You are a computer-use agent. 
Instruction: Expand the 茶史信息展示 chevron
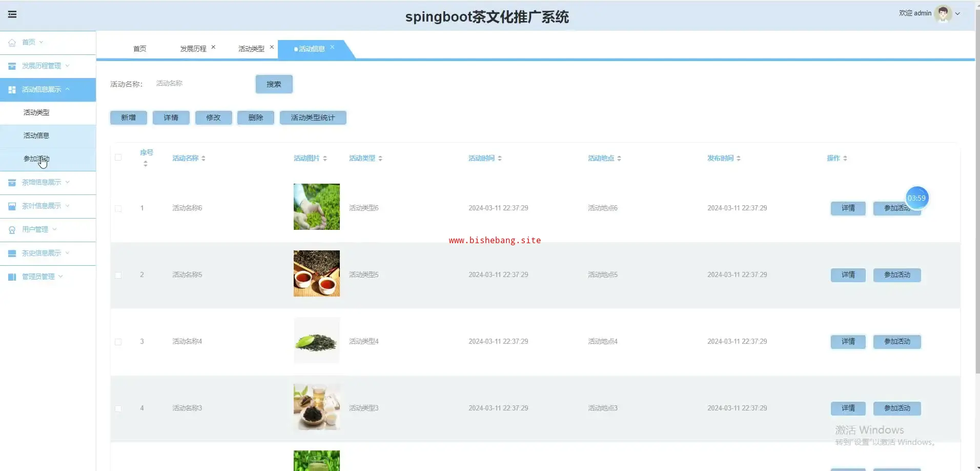(68, 253)
